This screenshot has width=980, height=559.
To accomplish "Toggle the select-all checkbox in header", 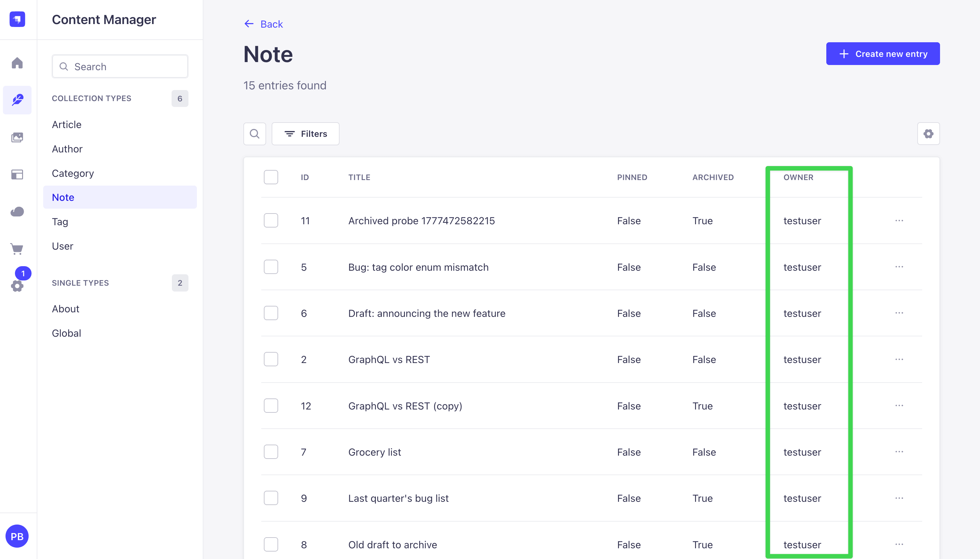I will point(271,177).
